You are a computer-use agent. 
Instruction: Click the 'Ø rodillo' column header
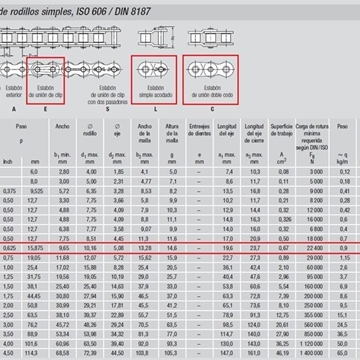(90, 130)
